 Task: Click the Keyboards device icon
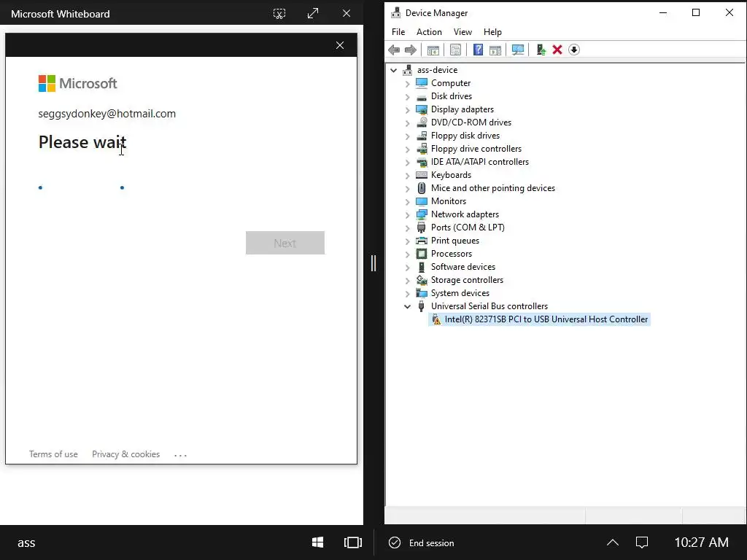(422, 175)
